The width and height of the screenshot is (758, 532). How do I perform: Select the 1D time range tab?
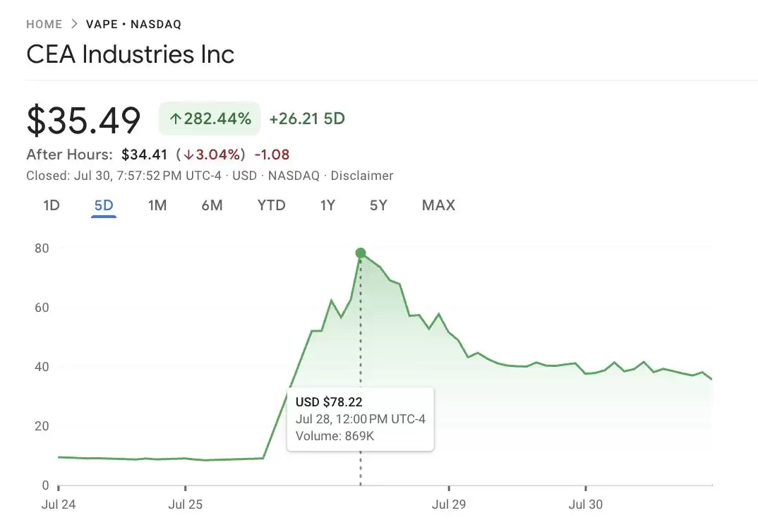[x=52, y=205]
